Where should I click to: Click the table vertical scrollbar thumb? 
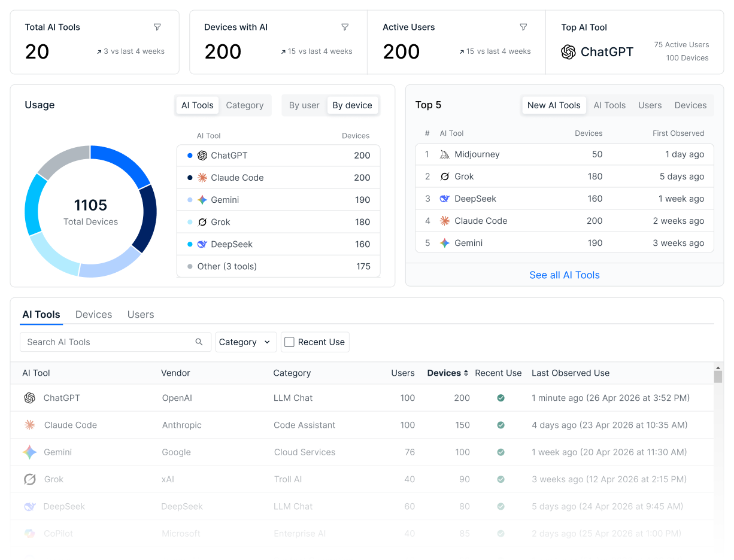click(x=718, y=376)
